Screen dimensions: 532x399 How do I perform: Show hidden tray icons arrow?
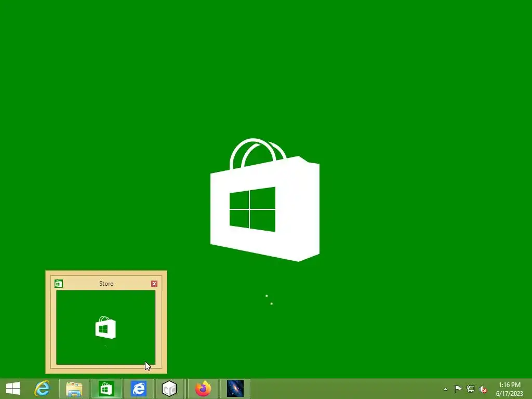(x=445, y=389)
